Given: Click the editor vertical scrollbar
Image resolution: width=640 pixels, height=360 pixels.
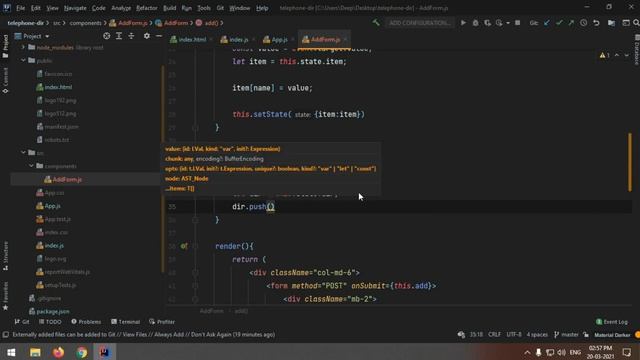Looking at the screenshot, I should coord(630,162).
